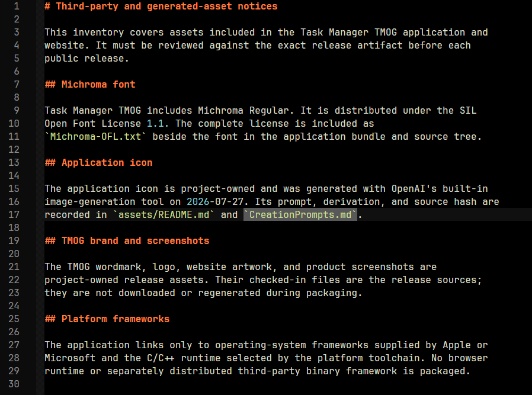Screen dimensions: 532x395
Task: Click the date 2026-07-27 in line 16
Action: click(x=215, y=202)
